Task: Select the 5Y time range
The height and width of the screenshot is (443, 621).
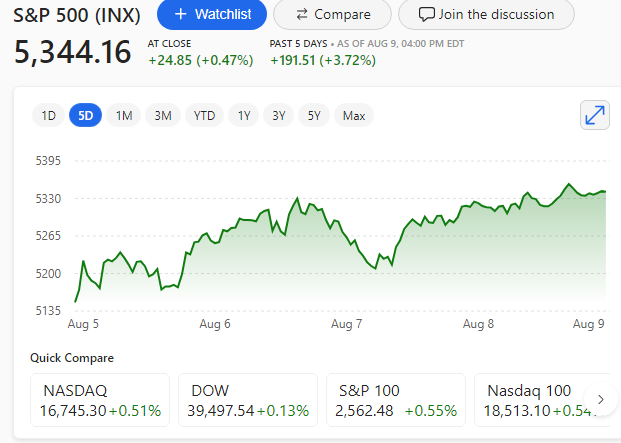Action: click(314, 116)
